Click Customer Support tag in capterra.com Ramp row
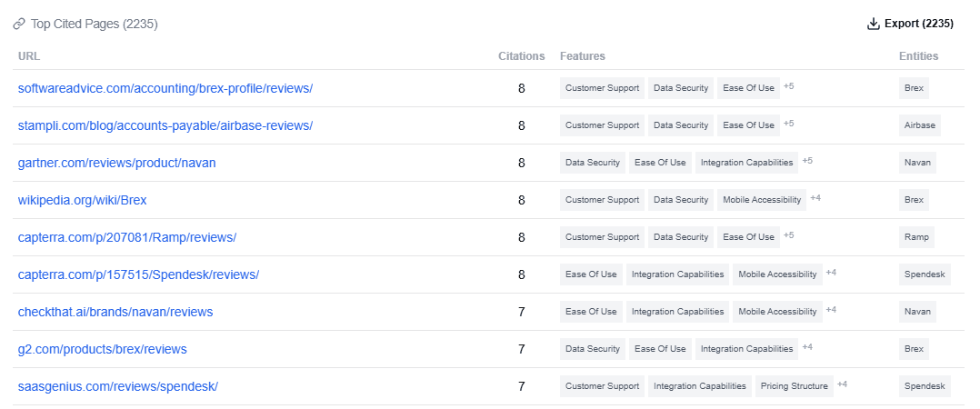The image size is (980, 409). [x=603, y=237]
